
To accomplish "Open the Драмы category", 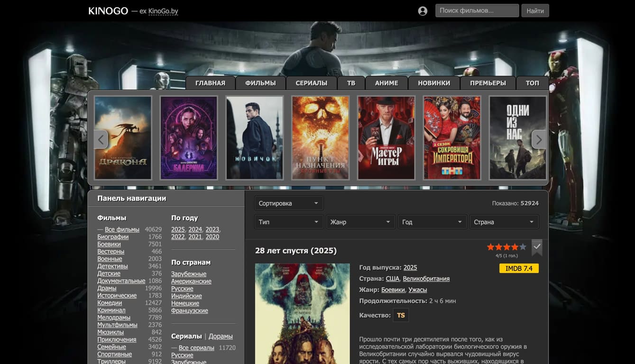I will (x=107, y=288).
